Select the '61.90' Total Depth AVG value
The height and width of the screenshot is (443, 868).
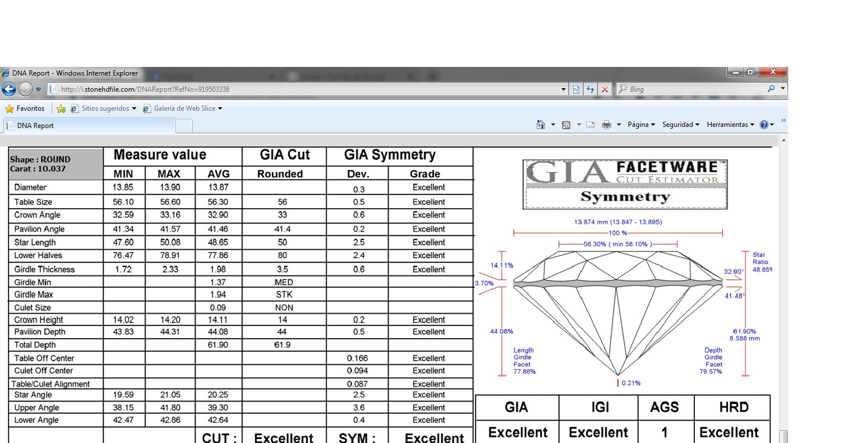click(218, 345)
